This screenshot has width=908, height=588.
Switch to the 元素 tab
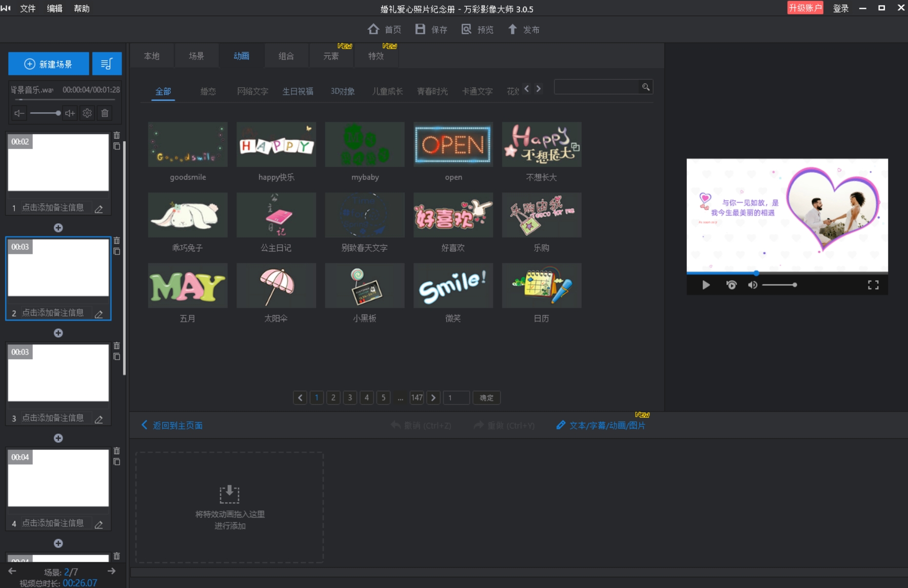pos(331,56)
